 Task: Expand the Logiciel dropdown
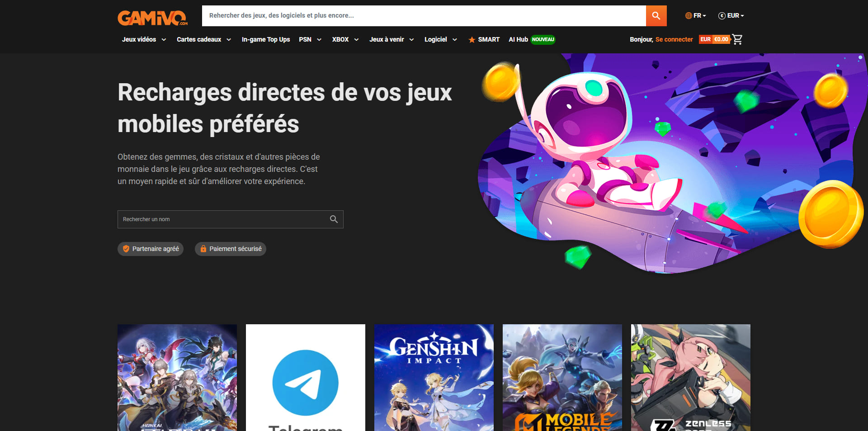point(441,39)
